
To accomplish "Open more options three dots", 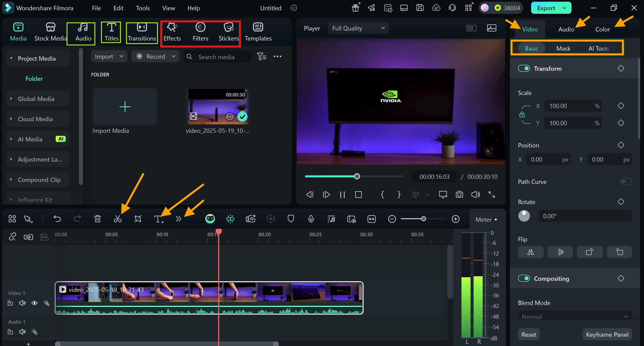I will pos(277,56).
